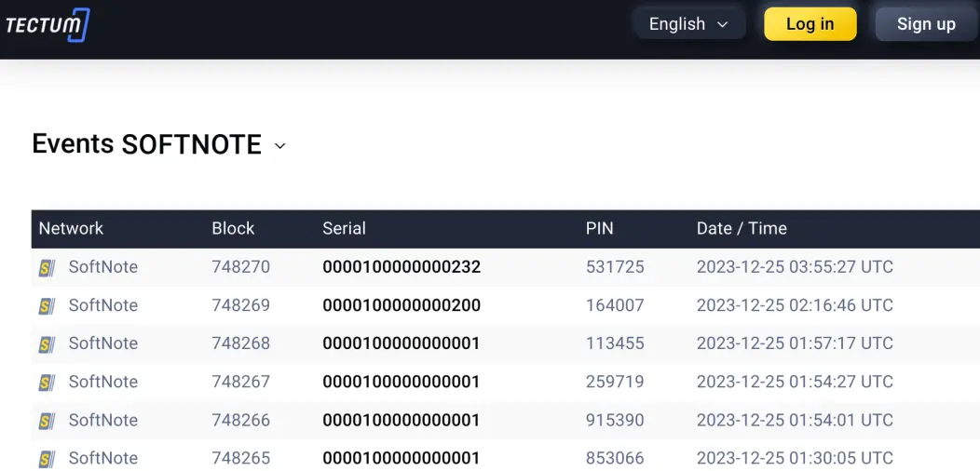This screenshot has height=471, width=980.
Task: Click serial 0000100000000200
Action: [402, 305]
